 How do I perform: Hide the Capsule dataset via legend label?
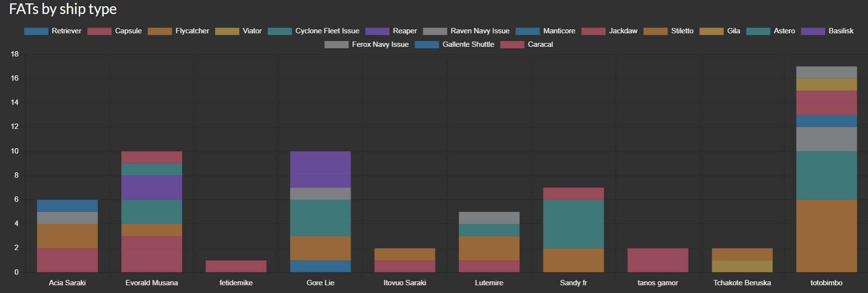[128, 31]
